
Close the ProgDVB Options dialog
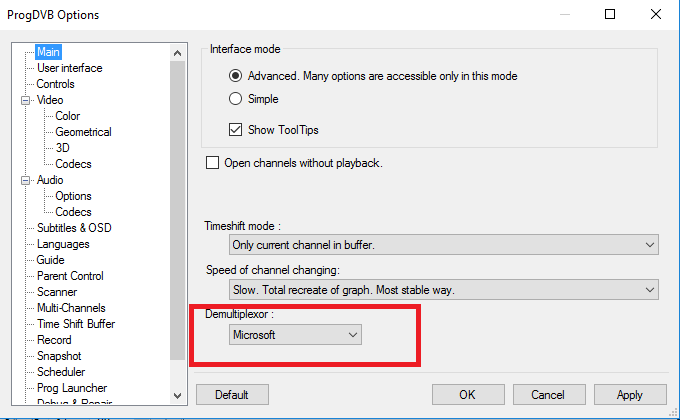[x=656, y=14]
